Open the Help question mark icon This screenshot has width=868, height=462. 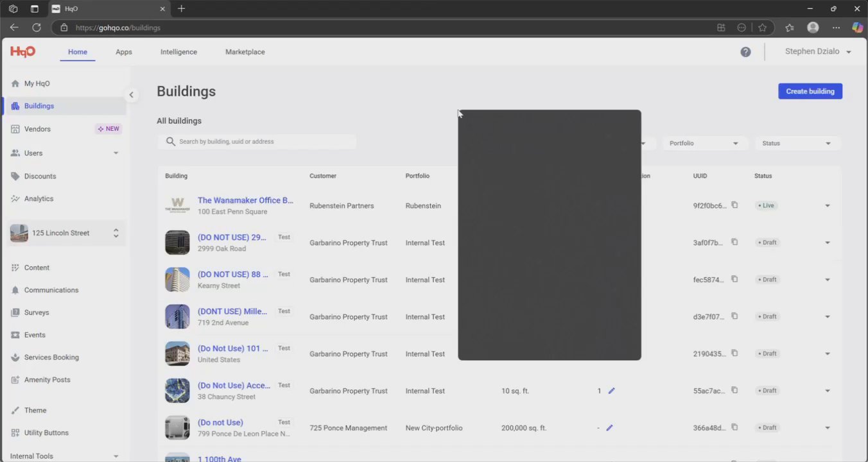click(745, 52)
